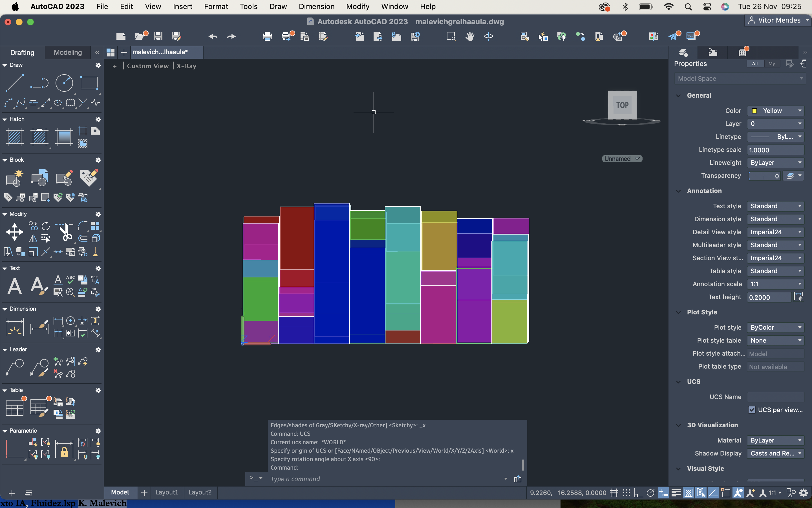812x508 pixels.
Task: Click the Undo arrow in toolbar
Action: 213,36
